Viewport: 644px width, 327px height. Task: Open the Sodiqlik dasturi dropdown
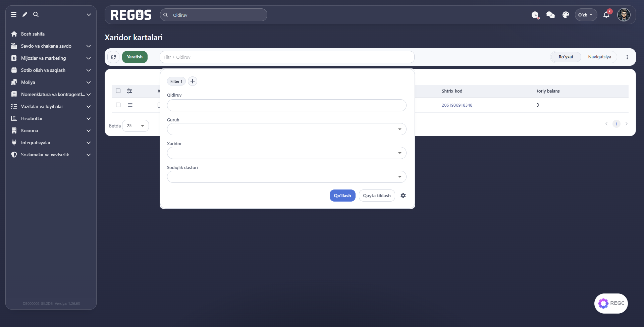tap(286, 177)
